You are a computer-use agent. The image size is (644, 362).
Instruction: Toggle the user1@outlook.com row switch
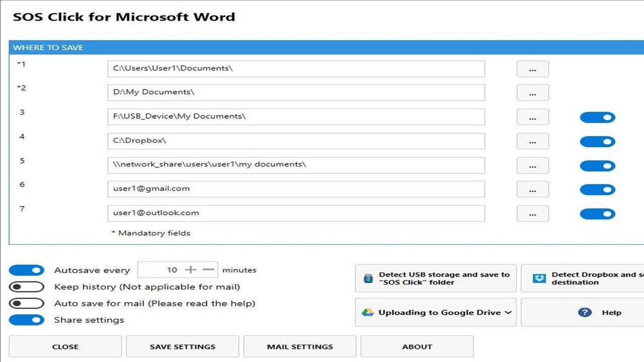click(x=598, y=214)
